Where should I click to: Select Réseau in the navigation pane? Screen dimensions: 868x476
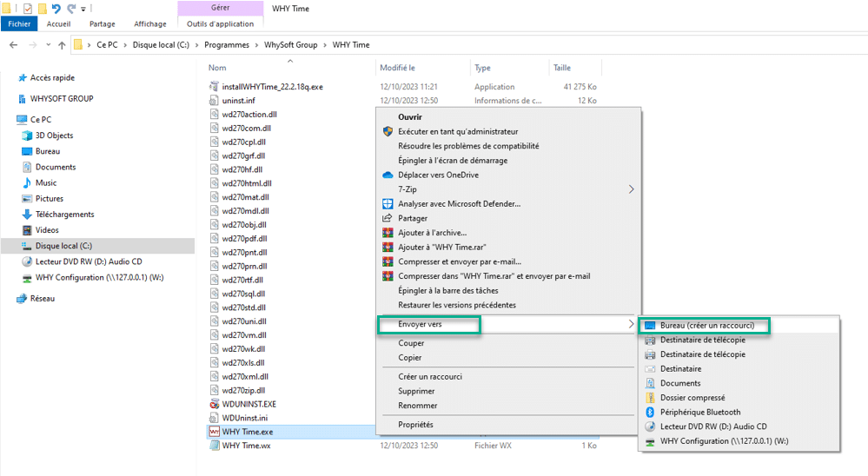(x=43, y=298)
